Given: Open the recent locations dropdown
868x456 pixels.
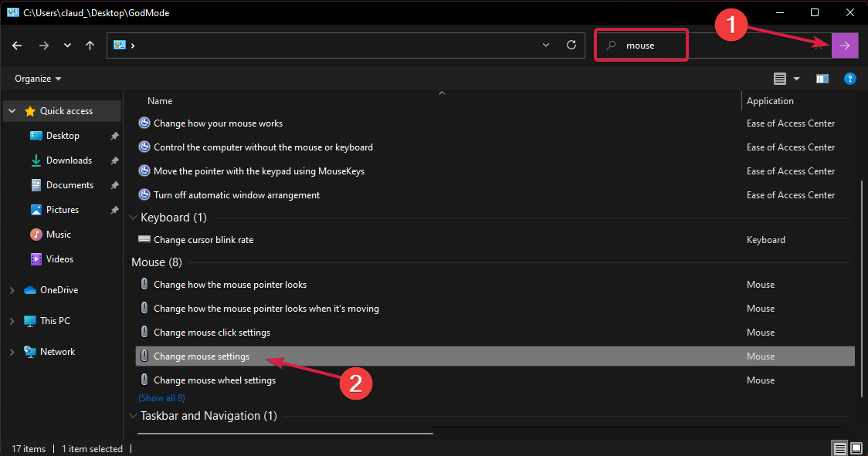Looking at the screenshot, I should (67, 46).
